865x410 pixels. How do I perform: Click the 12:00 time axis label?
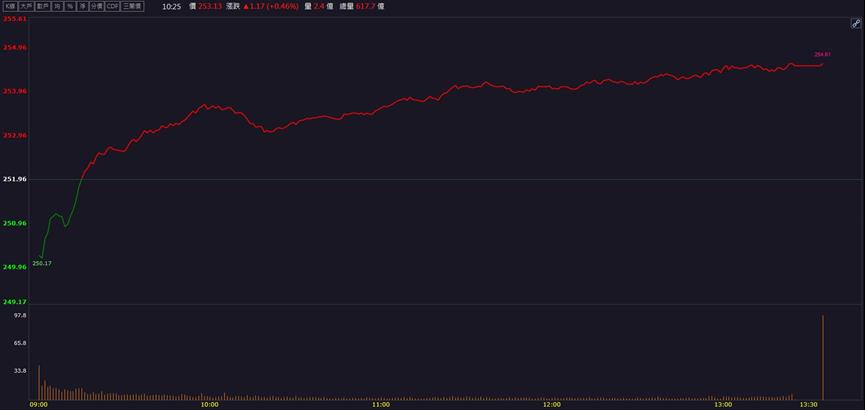(552, 405)
